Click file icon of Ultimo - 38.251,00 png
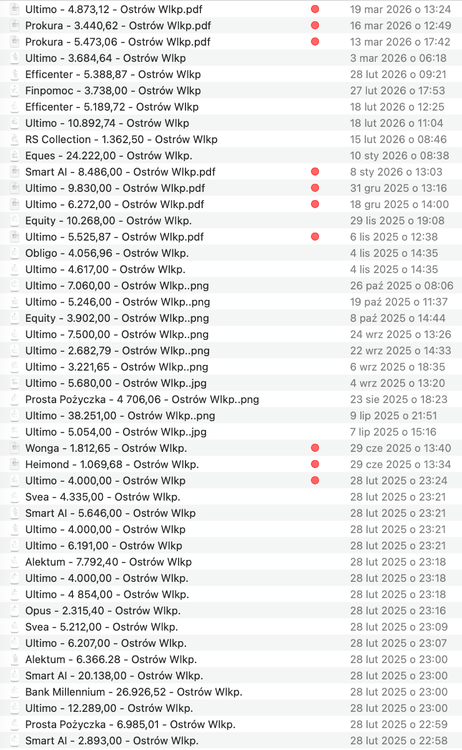 (15, 416)
